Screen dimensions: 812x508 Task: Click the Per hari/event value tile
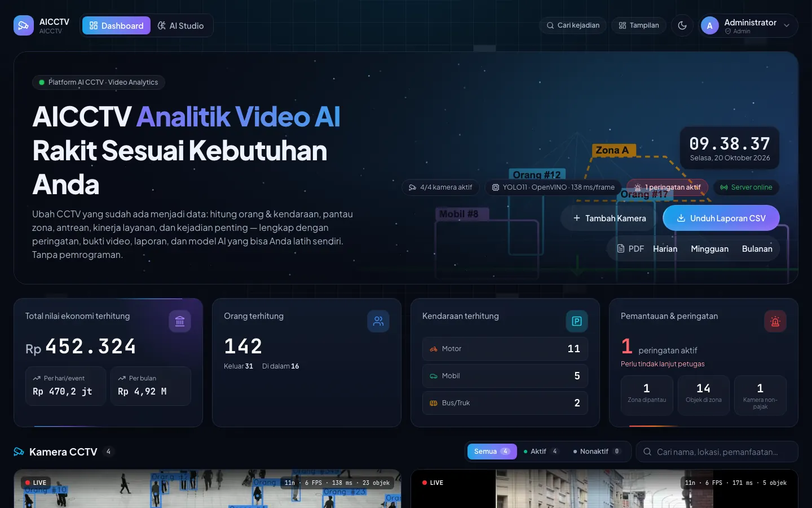pyautogui.click(x=66, y=386)
